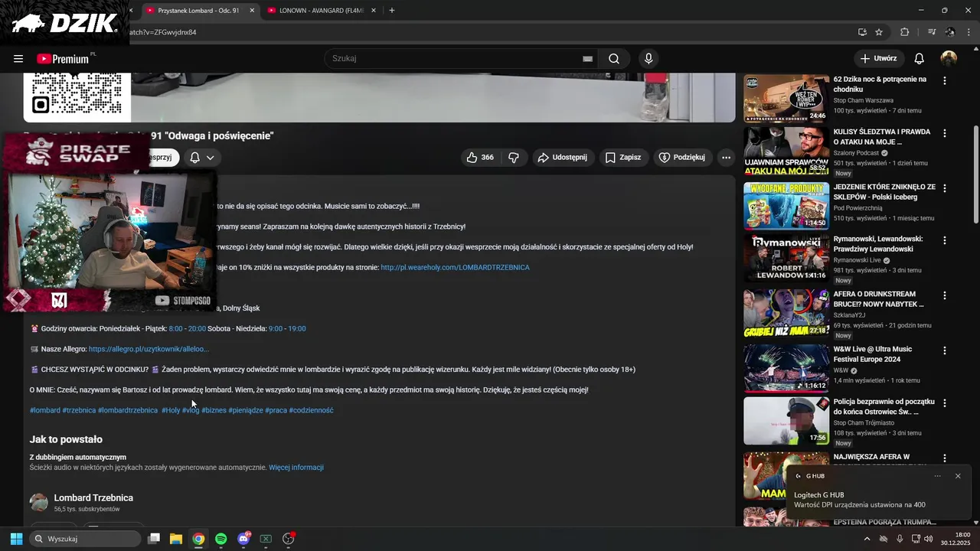Open on-screen keyboard icon in search box
This screenshot has width=980, height=551.
click(x=587, y=59)
